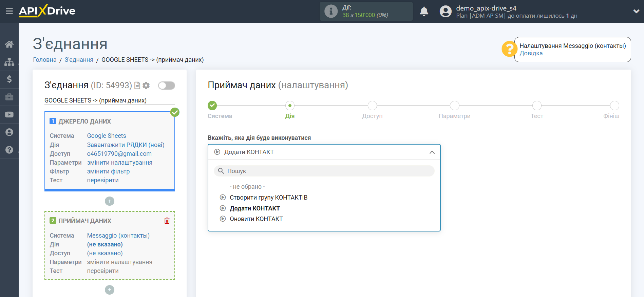Screen dimensions: 644x297
Task: Click the green check on data source
Action: (x=175, y=112)
